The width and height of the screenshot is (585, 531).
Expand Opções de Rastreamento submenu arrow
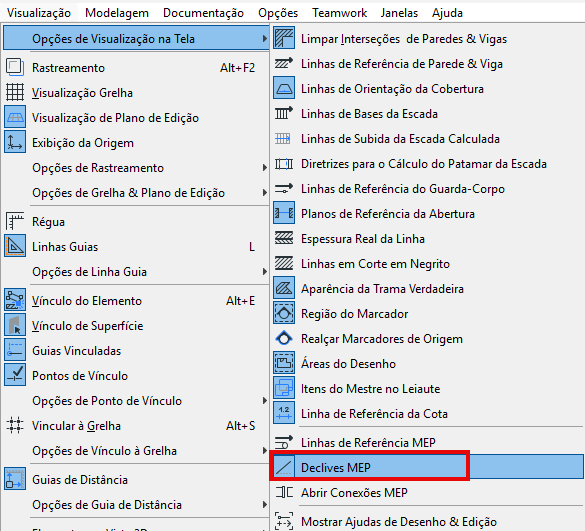264,168
